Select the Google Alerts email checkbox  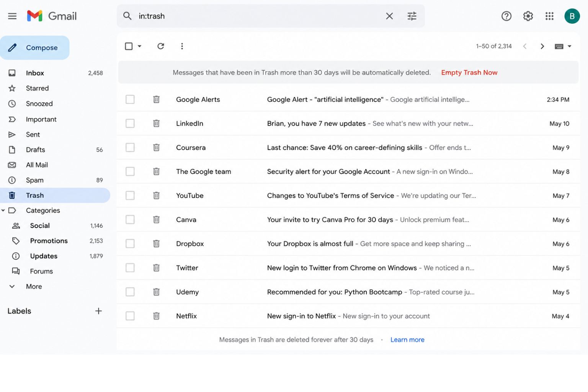pyautogui.click(x=130, y=100)
